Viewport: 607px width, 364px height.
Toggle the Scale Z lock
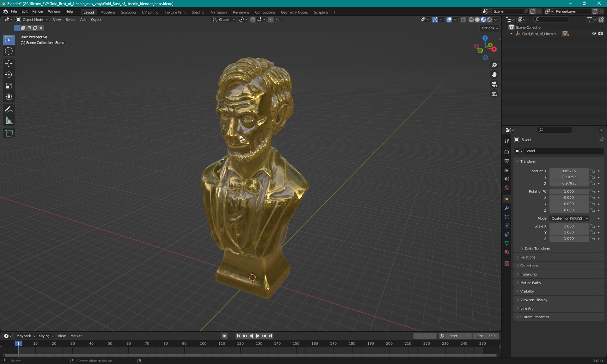click(x=593, y=239)
